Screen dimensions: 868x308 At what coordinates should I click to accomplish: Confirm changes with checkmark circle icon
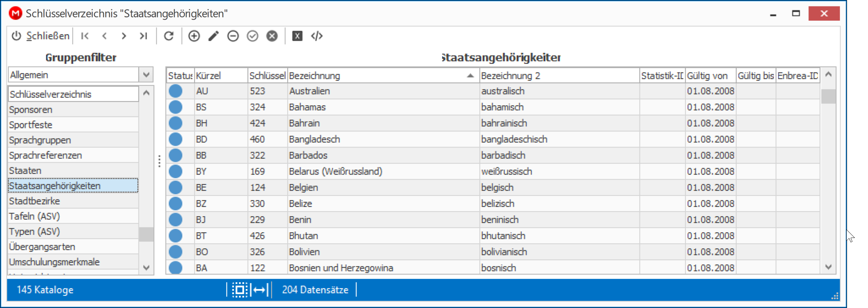click(x=253, y=36)
